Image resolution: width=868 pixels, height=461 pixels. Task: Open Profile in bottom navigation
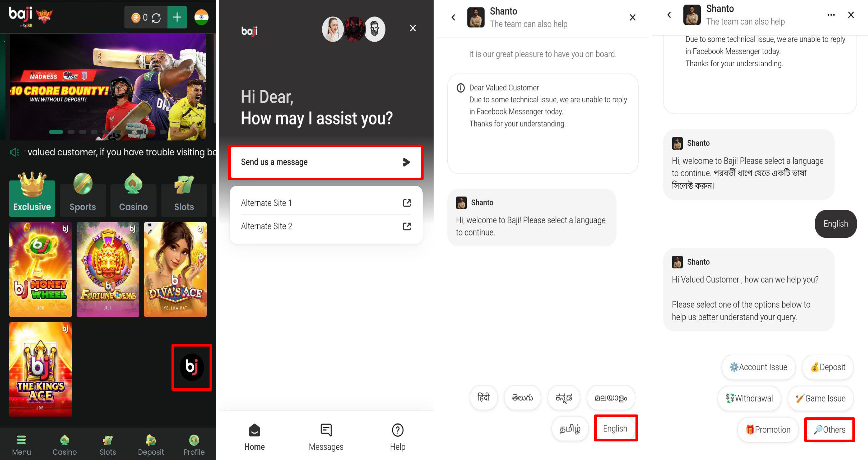[194, 445]
